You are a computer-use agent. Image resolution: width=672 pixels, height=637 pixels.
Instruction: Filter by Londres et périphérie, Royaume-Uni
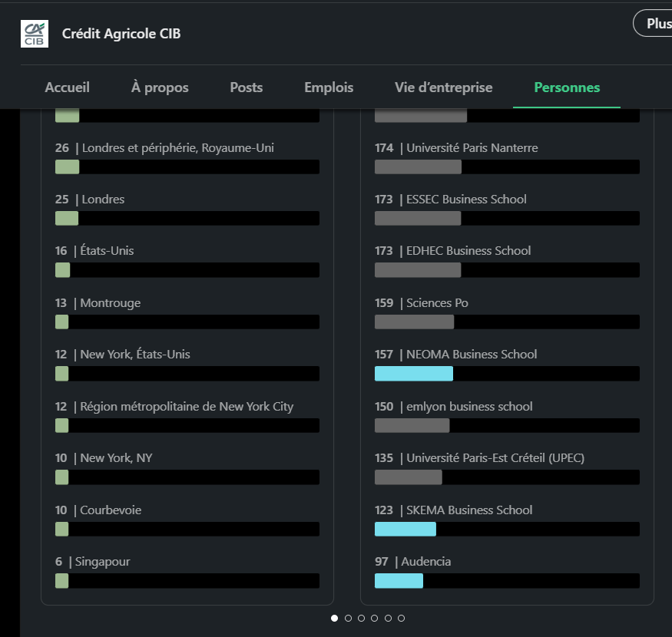[x=187, y=157]
